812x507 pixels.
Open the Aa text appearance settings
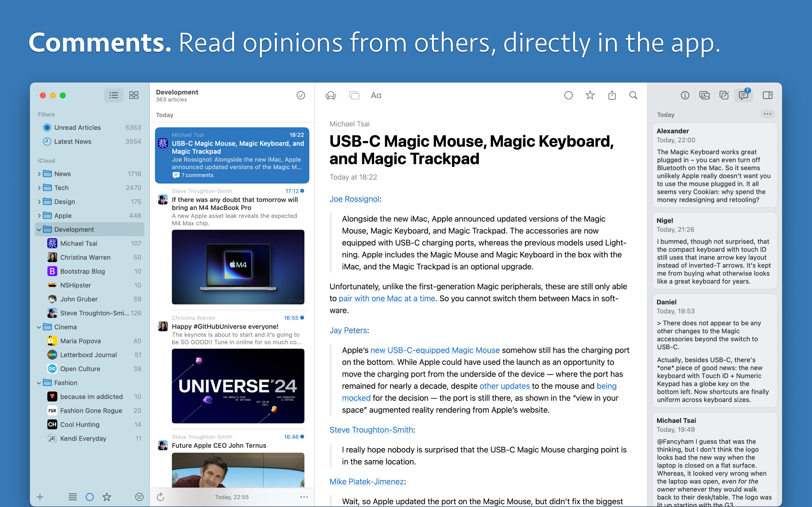tap(376, 95)
